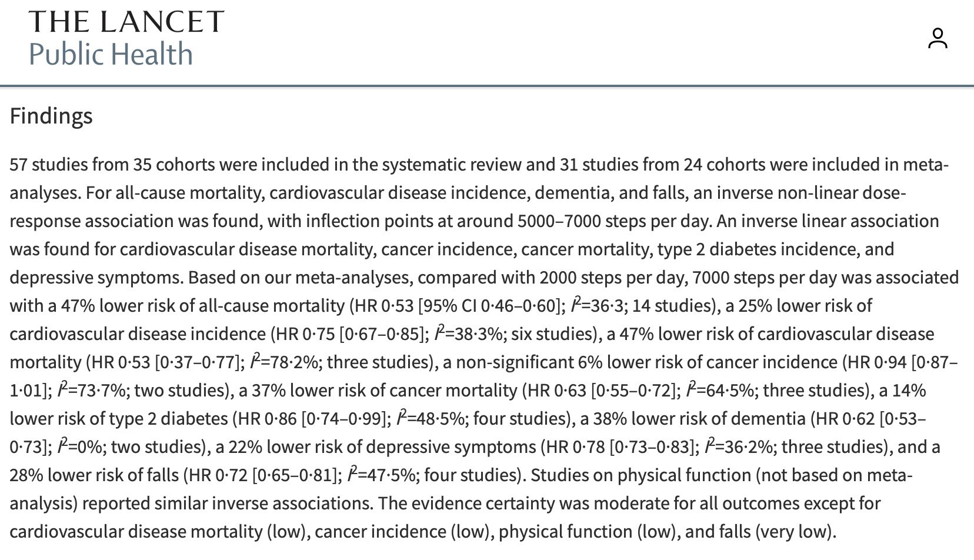This screenshot has width=974, height=560.
Task: Click THE LANCET logo
Action: point(126,22)
